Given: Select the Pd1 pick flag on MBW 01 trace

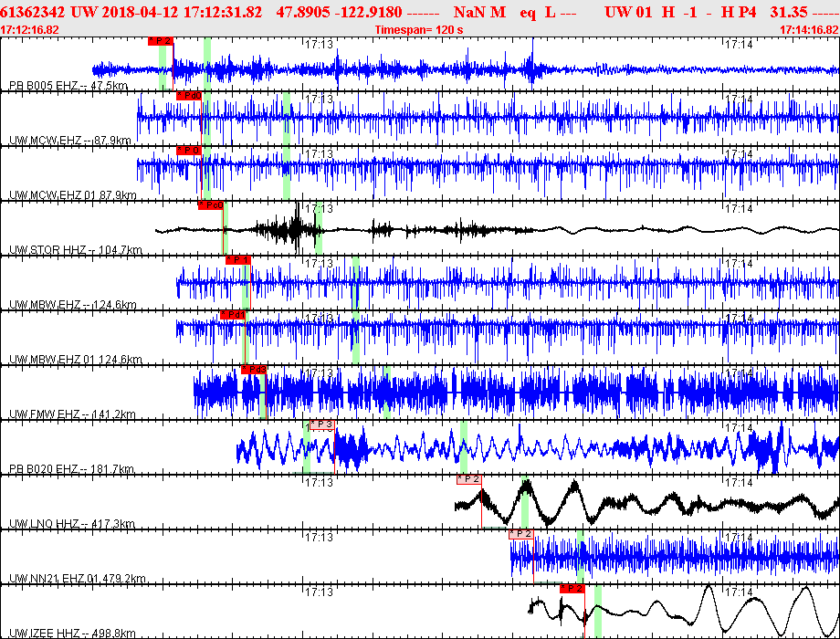Looking at the screenshot, I should coord(233,315).
